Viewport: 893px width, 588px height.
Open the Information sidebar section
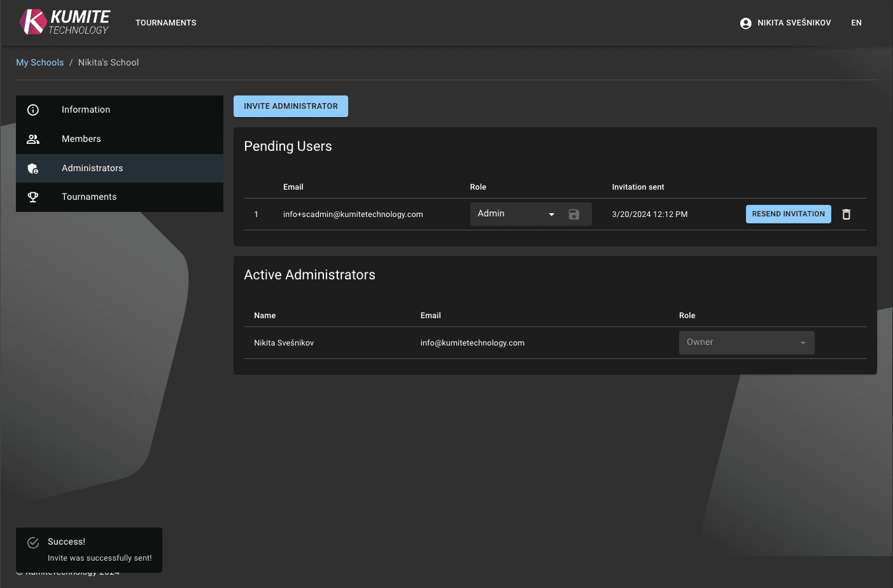[86, 110]
